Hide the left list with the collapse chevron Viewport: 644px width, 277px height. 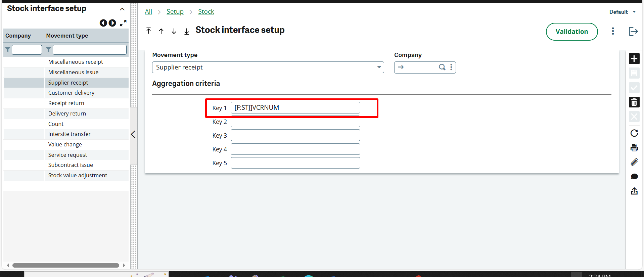[133, 134]
